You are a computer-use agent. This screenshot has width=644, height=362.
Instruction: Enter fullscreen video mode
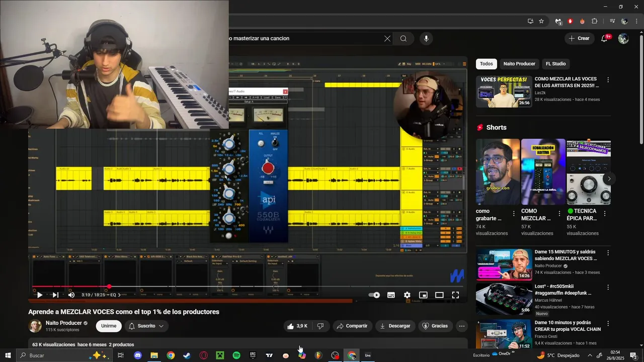tap(455, 295)
